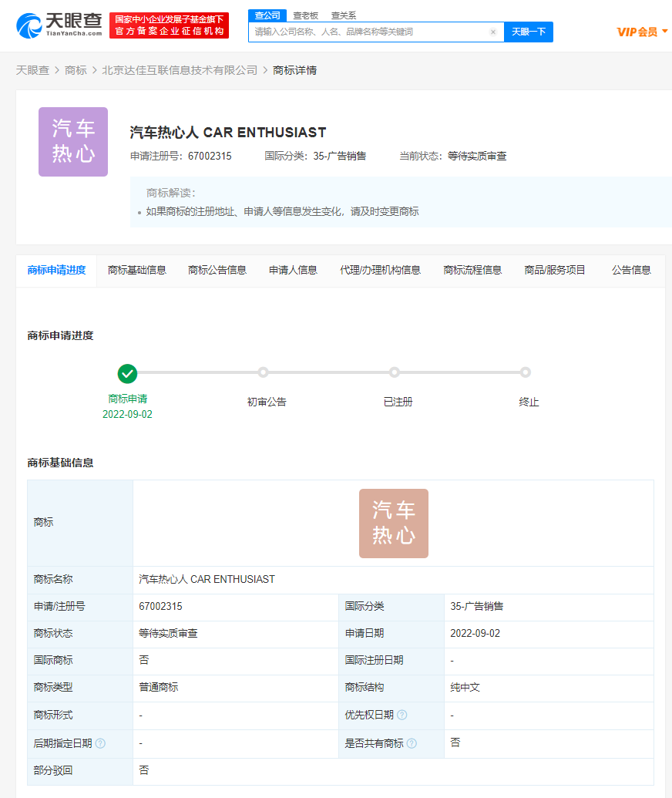Click the 国际分类: 35-广告销售 header text
This screenshot has width=672, height=798.
[315, 157]
